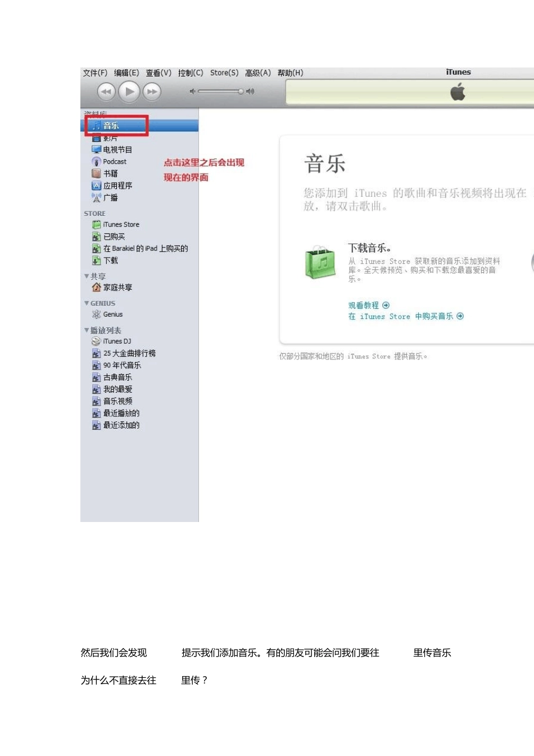534x756 pixels.
Task: Open the 编辑(E) menu
Action: [126, 73]
